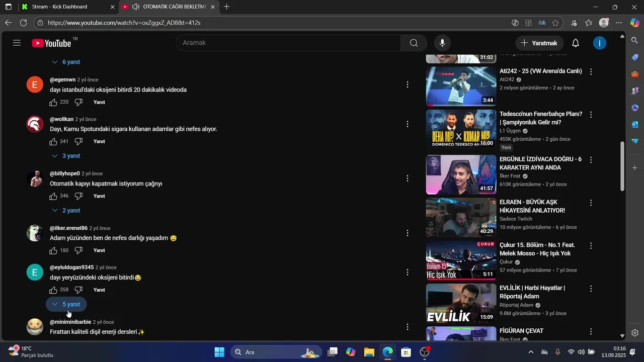This screenshot has width=644, height=362.
Task: Open File Explorer from the taskbar
Action: 369,352
